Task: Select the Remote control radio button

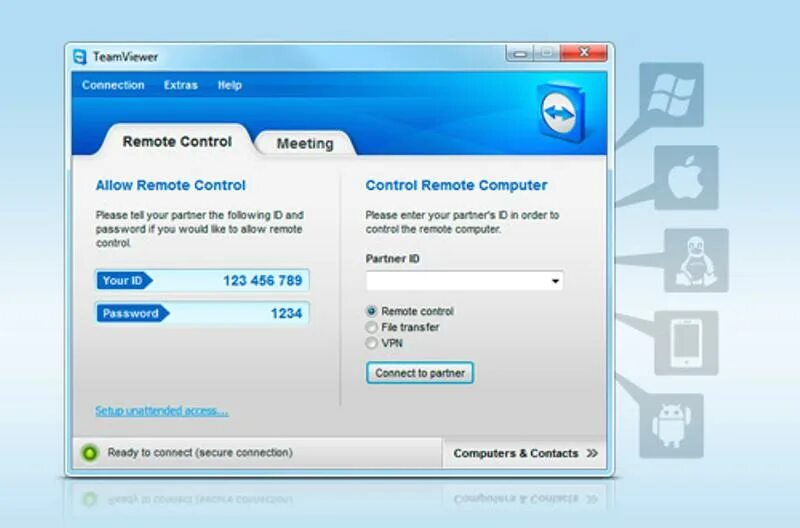Action: coord(371,311)
